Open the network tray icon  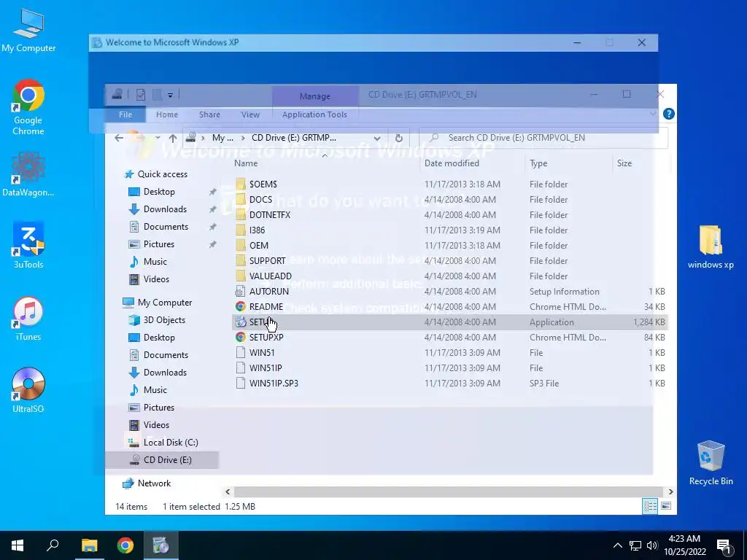click(x=635, y=545)
